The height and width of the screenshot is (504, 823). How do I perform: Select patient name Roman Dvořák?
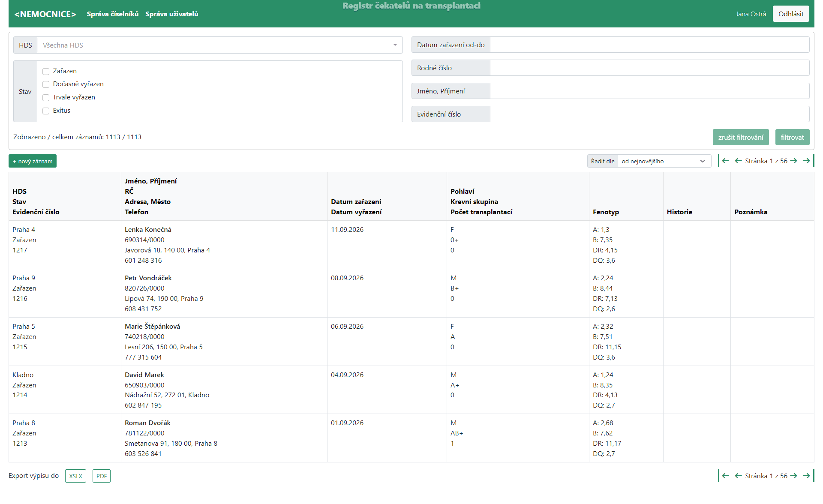147,423
